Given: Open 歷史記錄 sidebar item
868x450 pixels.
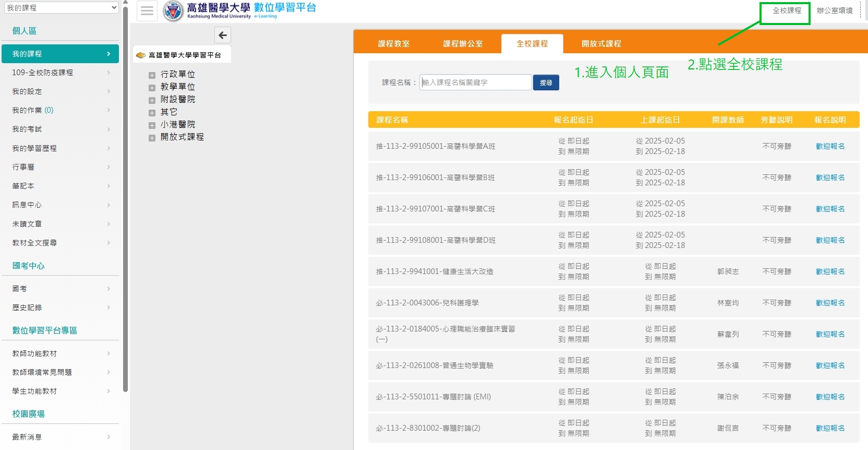Looking at the screenshot, I should [x=61, y=307].
